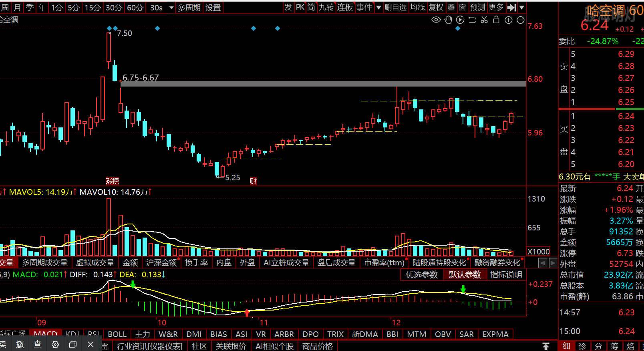Switch to the EXPMA indicator
644x351 pixels.
click(495, 334)
